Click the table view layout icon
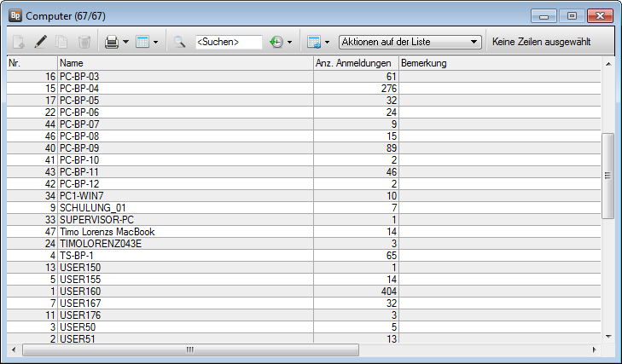 pos(142,41)
